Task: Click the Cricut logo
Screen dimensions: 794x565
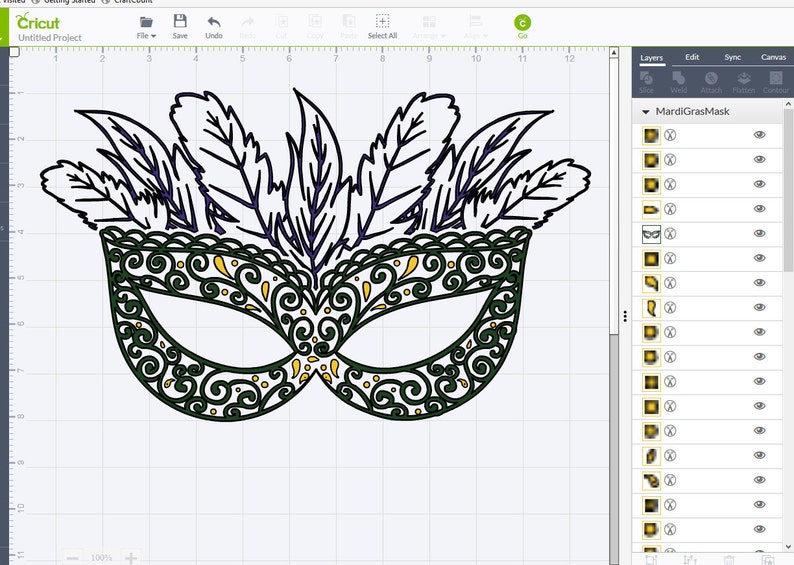Action: (37, 22)
